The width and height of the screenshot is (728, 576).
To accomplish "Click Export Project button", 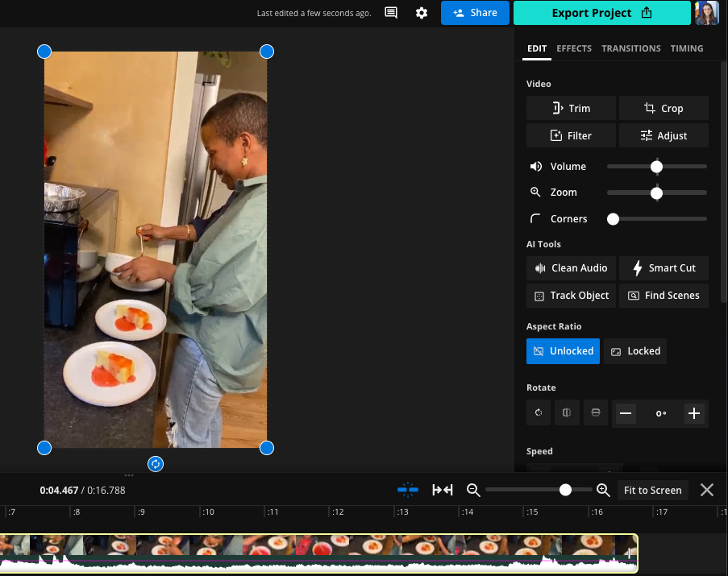I will point(601,13).
